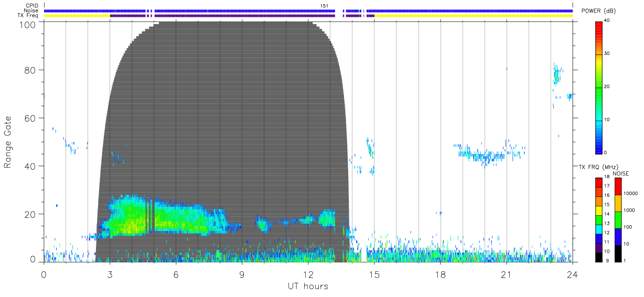The width and height of the screenshot is (644, 297).
Task: Click orange segment of NOISE color bar
Action: 618,203
